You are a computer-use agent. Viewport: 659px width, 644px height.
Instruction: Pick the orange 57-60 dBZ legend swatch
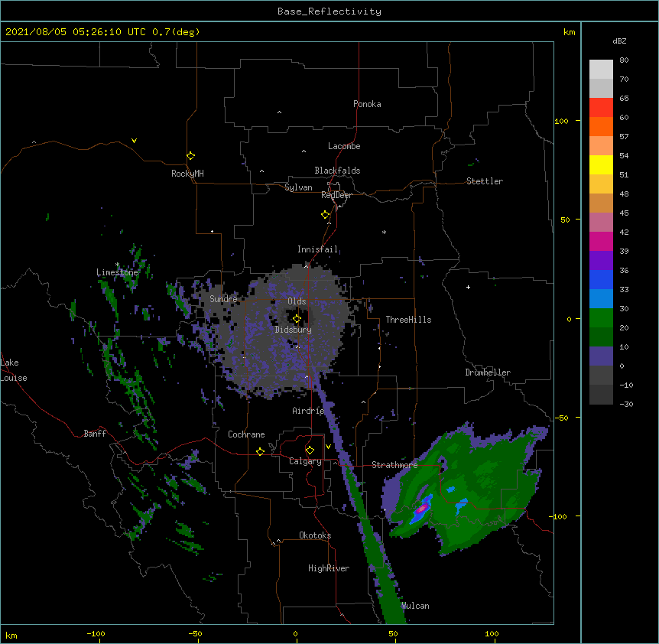coord(601,126)
